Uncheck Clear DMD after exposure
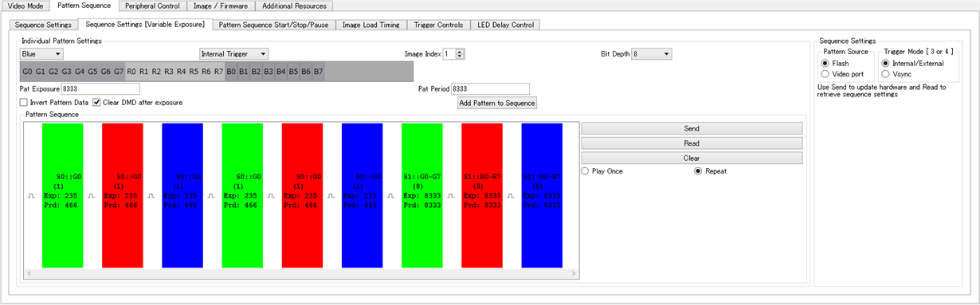Image resolution: width=980 pixels, height=305 pixels. [x=96, y=103]
